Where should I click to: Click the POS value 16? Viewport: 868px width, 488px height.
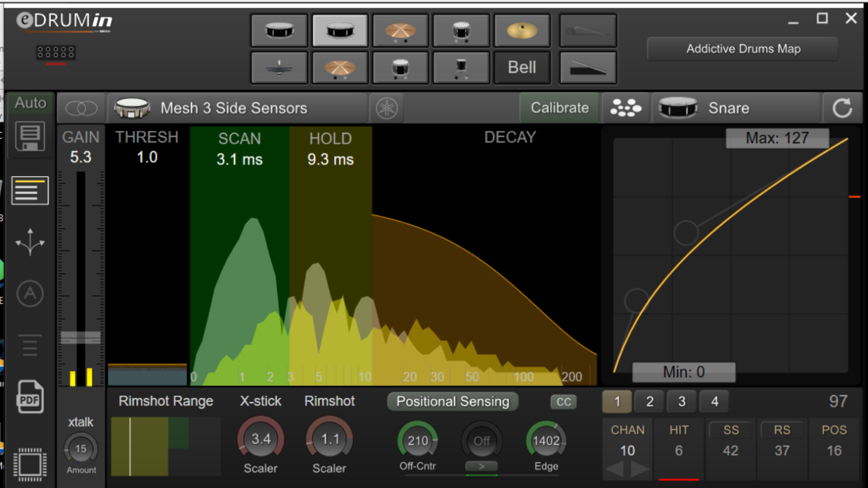pos(835,451)
